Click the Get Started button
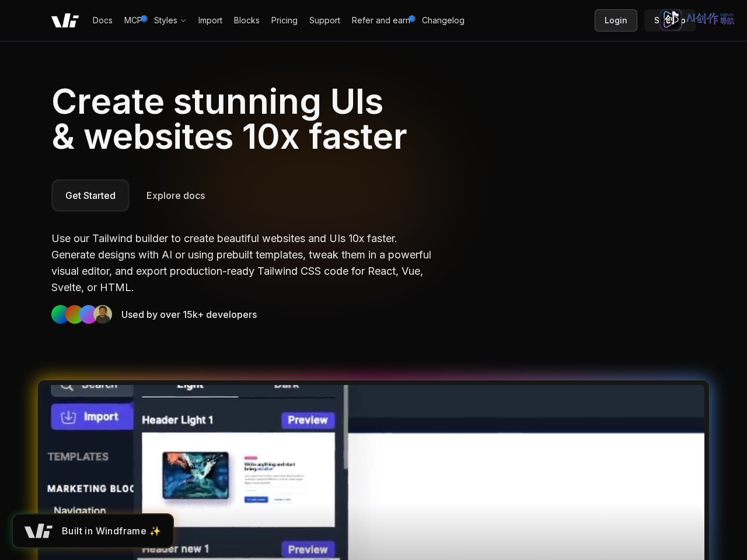747x560 pixels. coord(90,195)
